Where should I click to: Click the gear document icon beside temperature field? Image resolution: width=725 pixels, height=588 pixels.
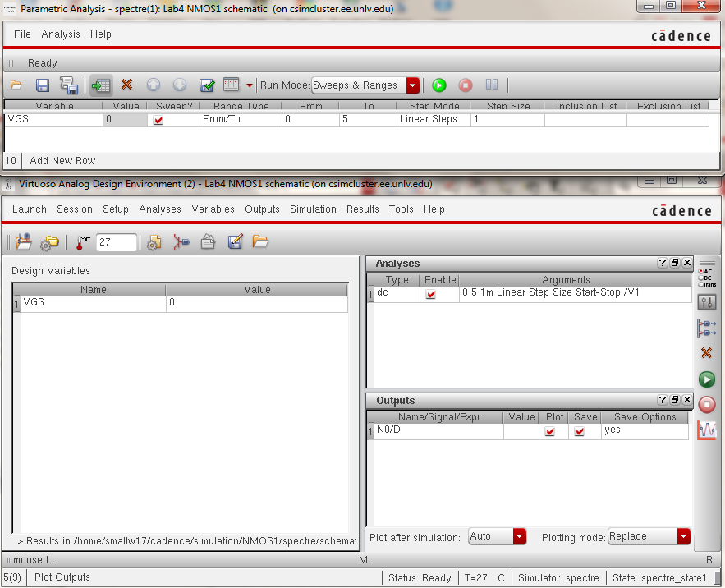point(154,242)
